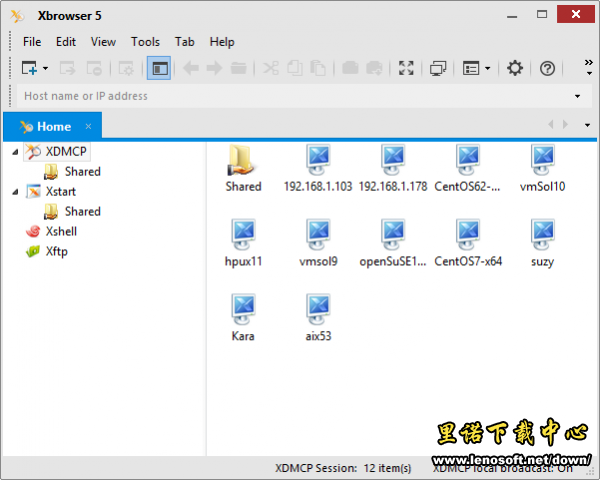Select the 192.168.1.178 session icon

pyautogui.click(x=393, y=168)
